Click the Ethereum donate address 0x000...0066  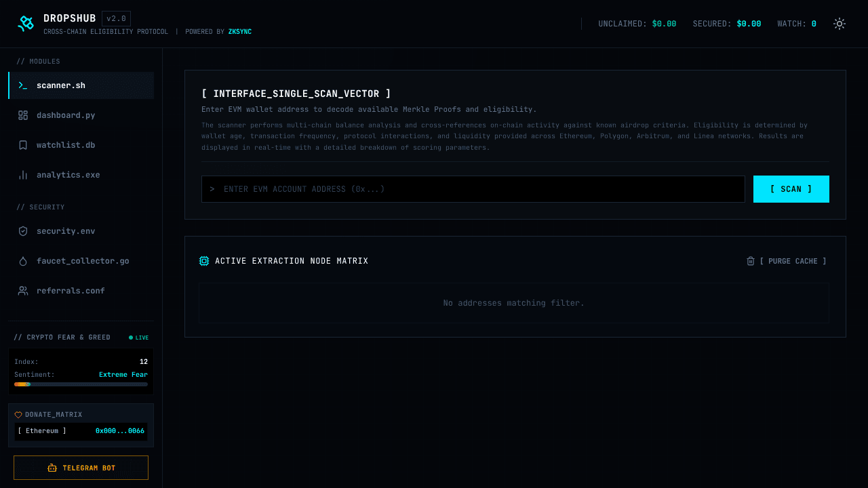120,431
